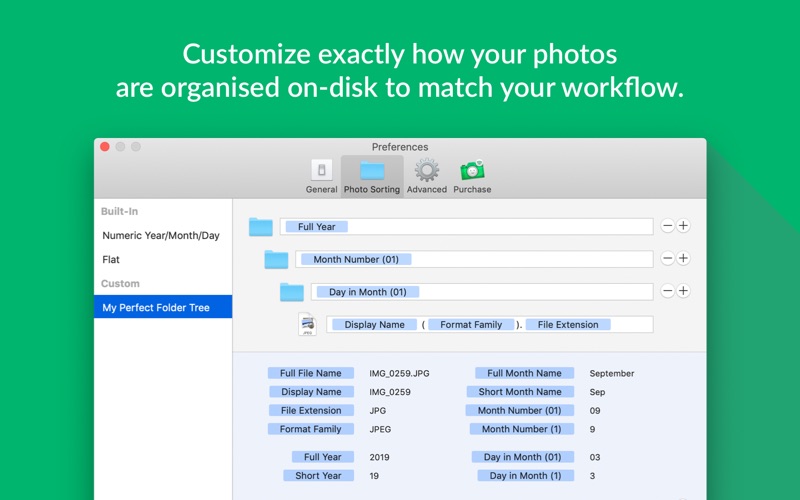Pick the Short Year token from palette
800x500 pixels.
(x=318, y=476)
